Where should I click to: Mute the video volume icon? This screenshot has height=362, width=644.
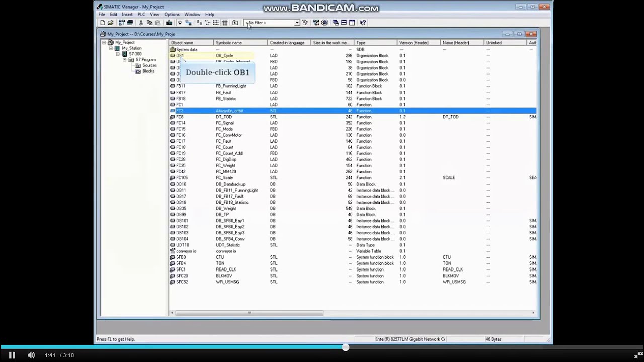[31, 355]
